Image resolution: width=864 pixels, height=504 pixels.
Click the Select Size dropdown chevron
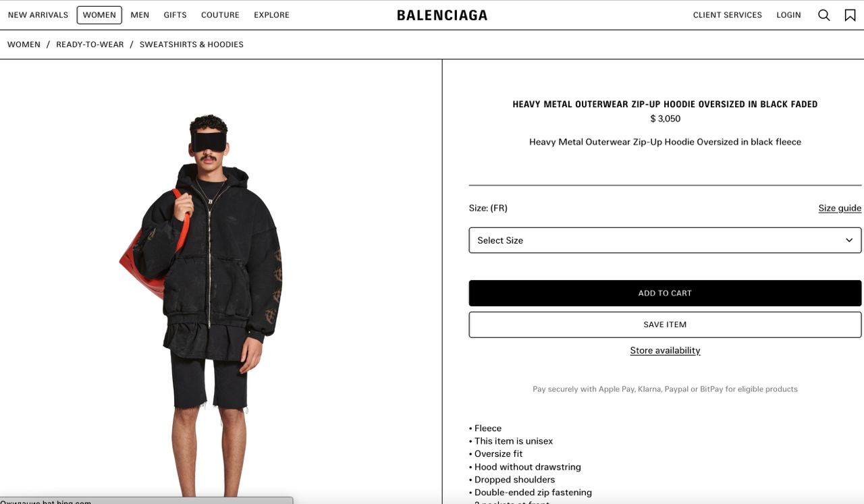point(849,240)
